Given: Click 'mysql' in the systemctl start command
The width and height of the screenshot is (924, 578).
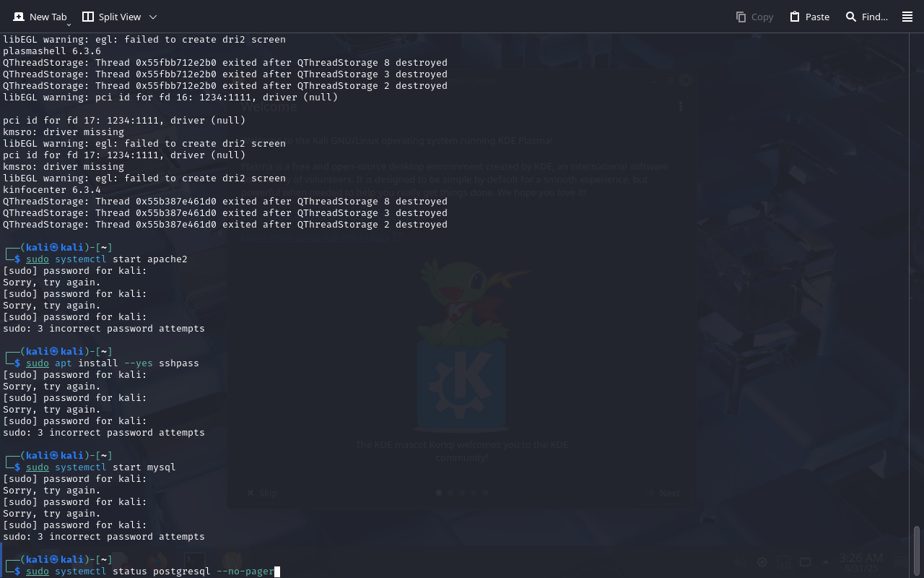Looking at the screenshot, I should (x=162, y=467).
